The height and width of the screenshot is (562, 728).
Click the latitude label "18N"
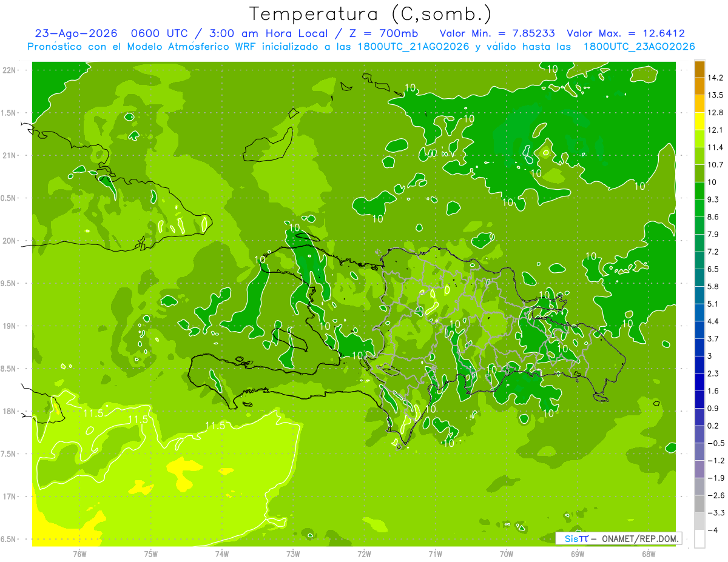pos(10,411)
